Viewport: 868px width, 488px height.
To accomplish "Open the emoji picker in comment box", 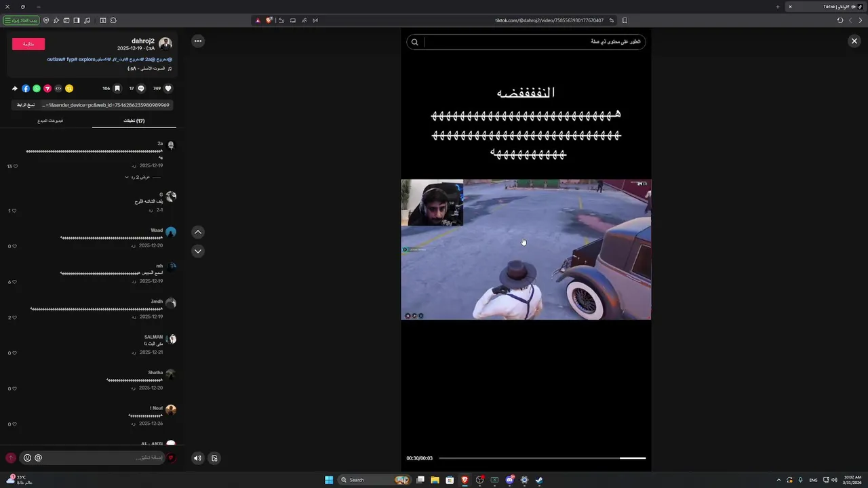I will pos(27,457).
